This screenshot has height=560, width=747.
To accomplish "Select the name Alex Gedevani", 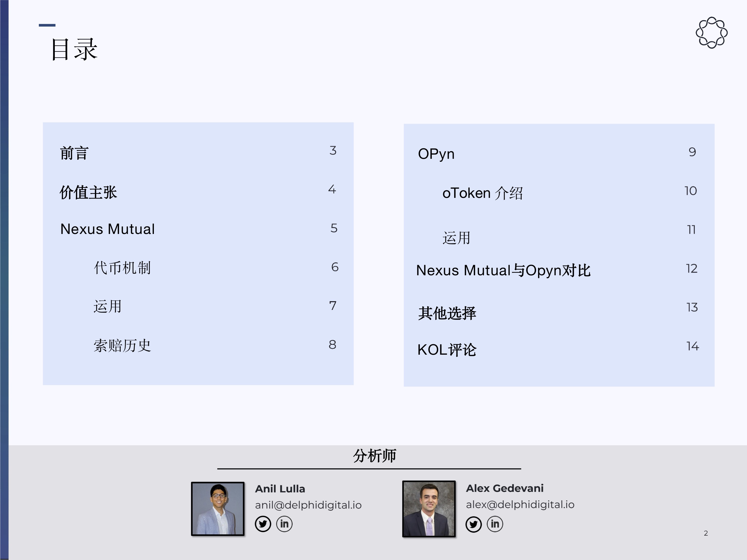I will [x=505, y=488].
